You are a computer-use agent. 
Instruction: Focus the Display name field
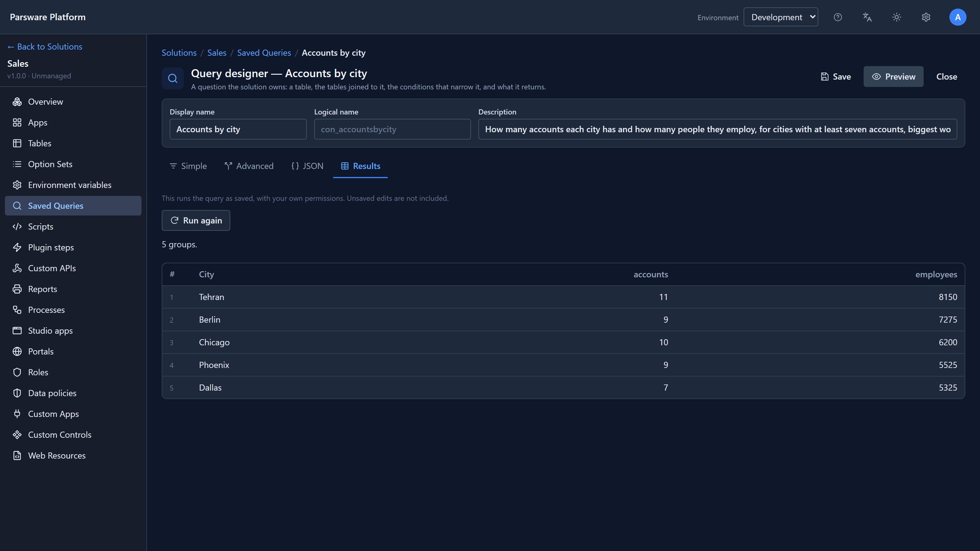click(x=238, y=129)
